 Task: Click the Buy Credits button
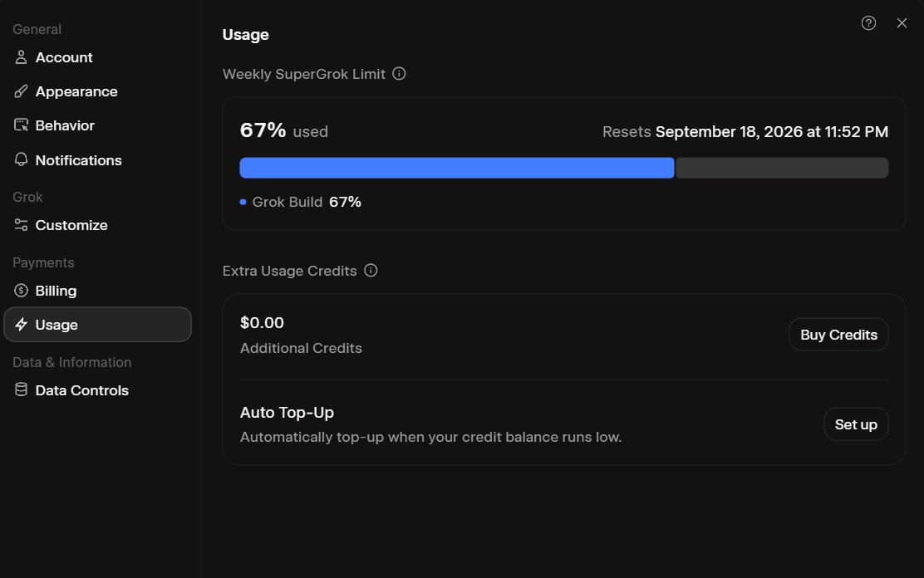(x=838, y=335)
